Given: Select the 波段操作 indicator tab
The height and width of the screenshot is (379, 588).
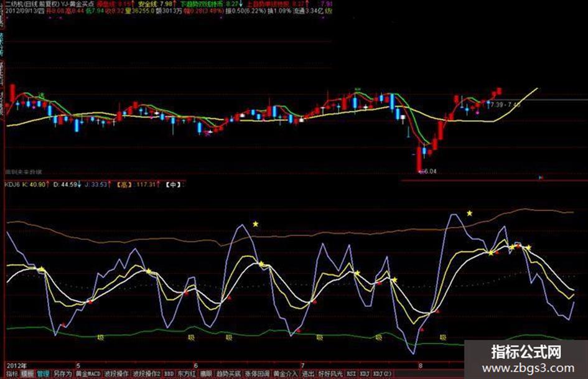Looking at the screenshot, I should click(x=116, y=374).
